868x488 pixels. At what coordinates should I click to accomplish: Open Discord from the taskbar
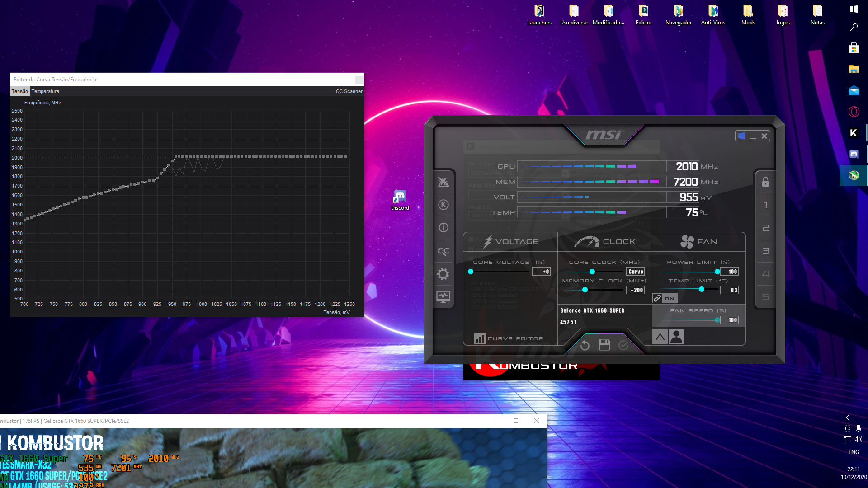point(854,154)
